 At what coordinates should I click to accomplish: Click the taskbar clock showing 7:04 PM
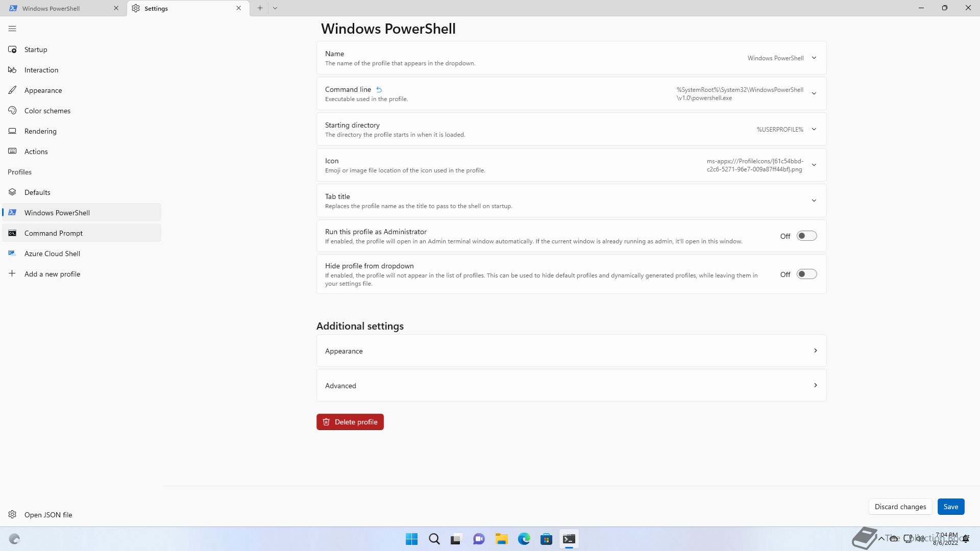point(946,539)
